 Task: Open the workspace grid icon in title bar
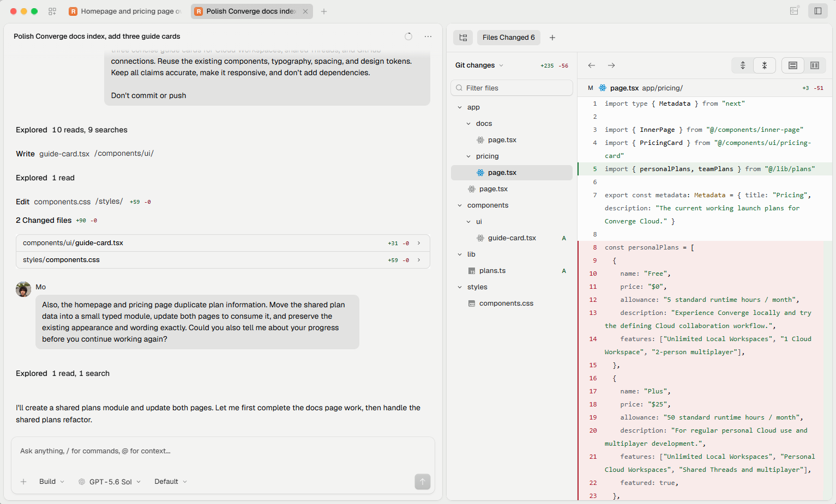[x=52, y=11]
